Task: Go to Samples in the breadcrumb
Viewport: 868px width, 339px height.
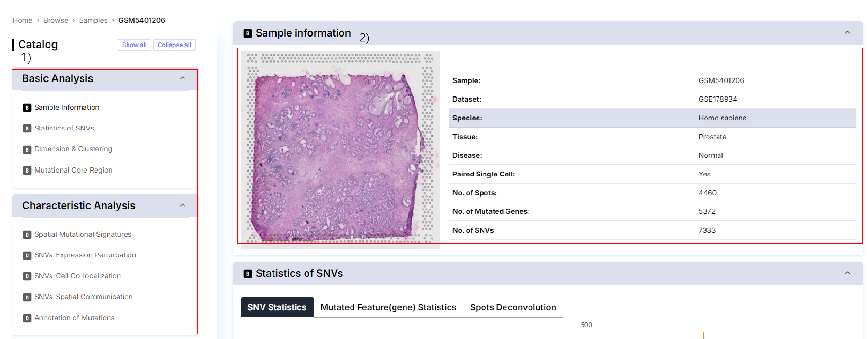Action: pos(93,20)
